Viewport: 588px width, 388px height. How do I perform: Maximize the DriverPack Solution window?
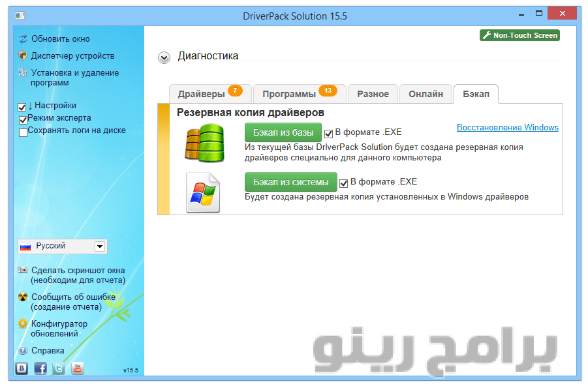(539, 14)
